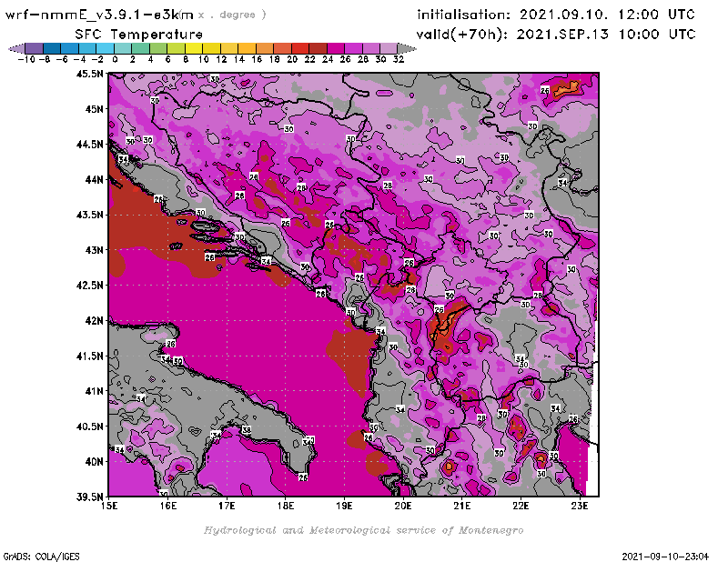
Task: Click the '38' contour label on the map
Action: point(247,430)
